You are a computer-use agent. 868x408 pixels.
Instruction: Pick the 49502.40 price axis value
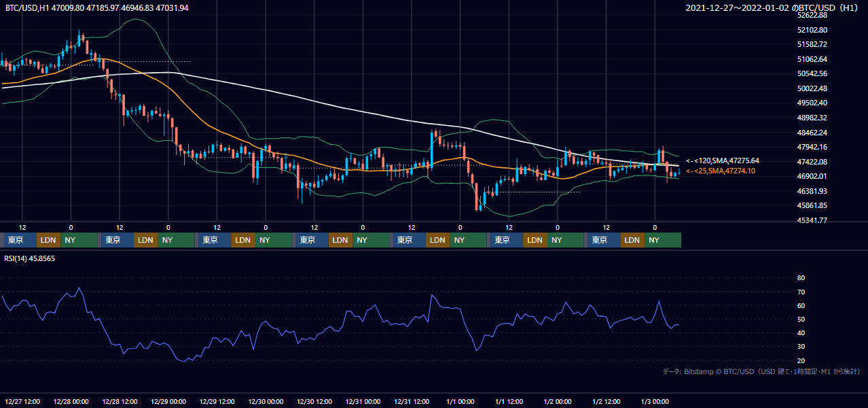point(812,103)
